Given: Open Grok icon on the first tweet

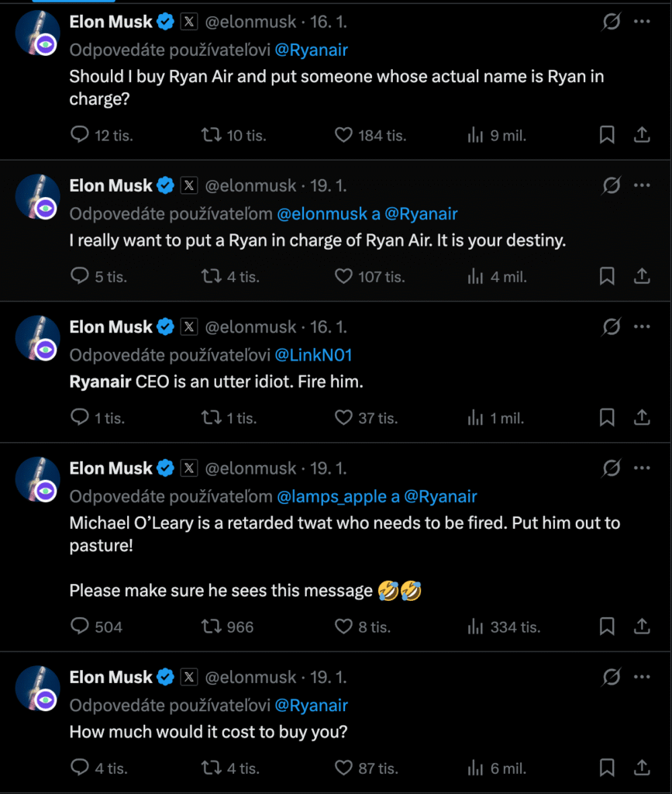Looking at the screenshot, I should click(612, 22).
